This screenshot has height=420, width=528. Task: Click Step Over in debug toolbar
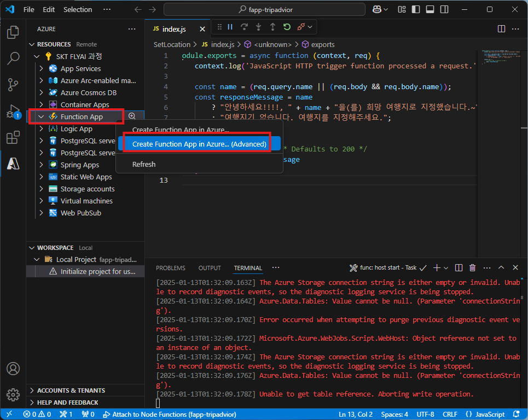click(x=245, y=27)
